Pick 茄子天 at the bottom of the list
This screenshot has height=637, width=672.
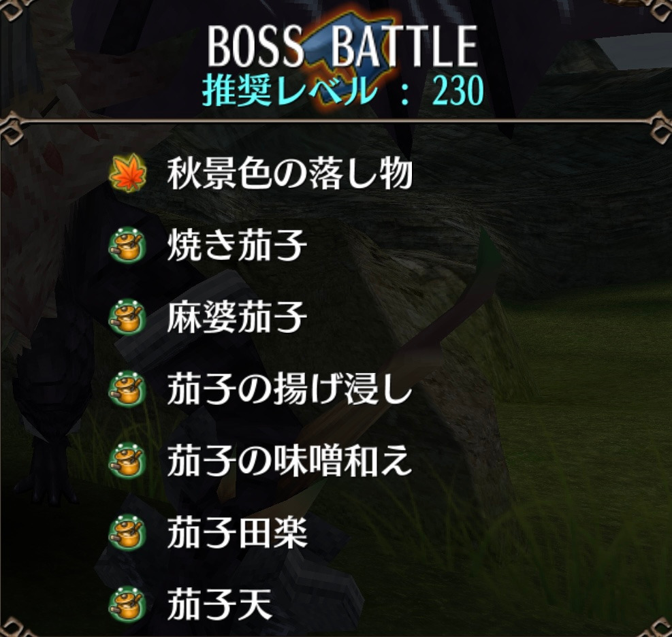[219, 605]
